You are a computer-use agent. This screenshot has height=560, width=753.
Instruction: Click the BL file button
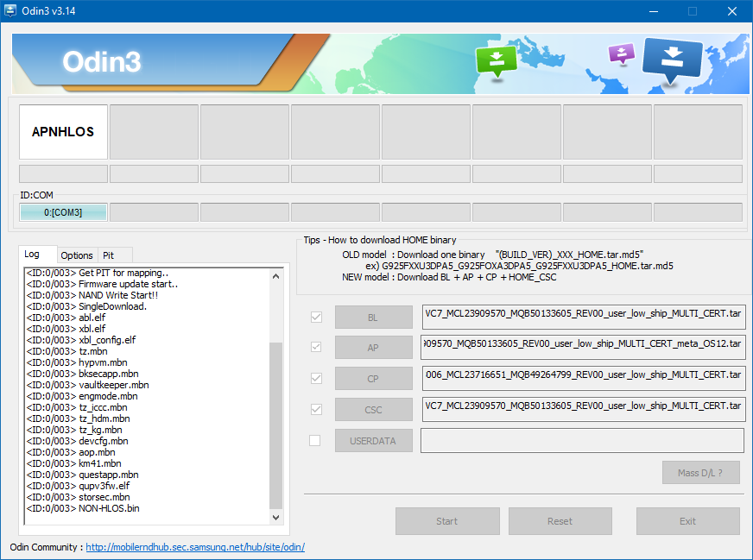pos(374,318)
